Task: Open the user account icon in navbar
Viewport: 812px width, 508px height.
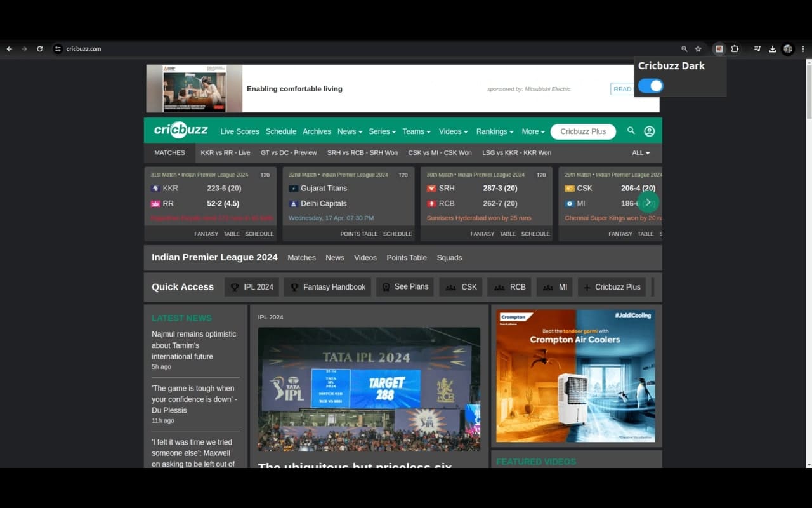Action: (x=649, y=131)
